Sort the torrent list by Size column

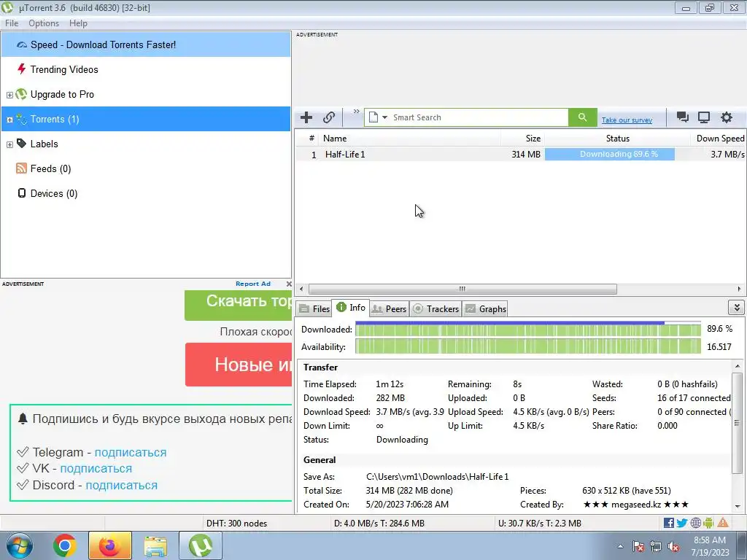[522, 138]
